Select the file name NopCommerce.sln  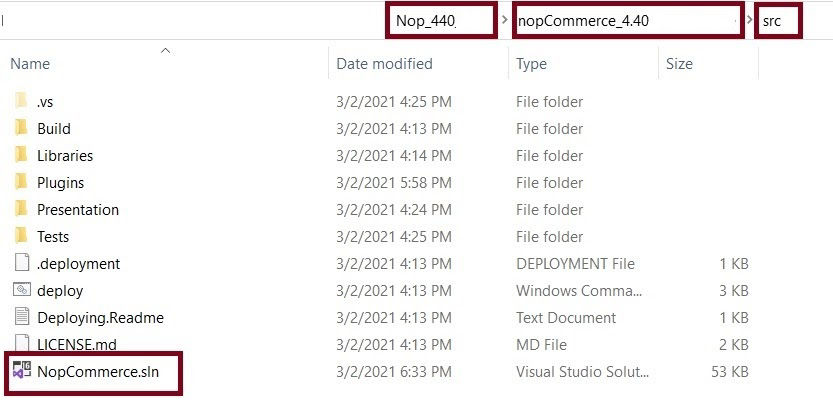pyautogui.click(x=98, y=371)
